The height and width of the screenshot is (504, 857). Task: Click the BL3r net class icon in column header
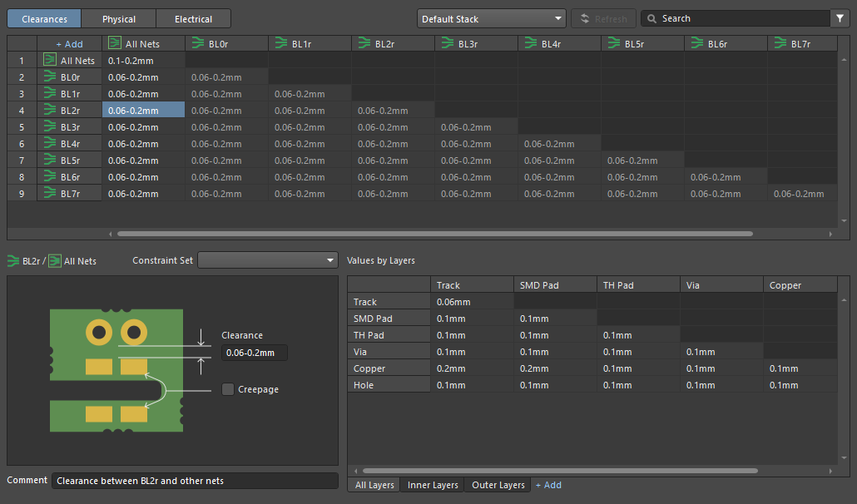pyautogui.click(x=448, y=43)
